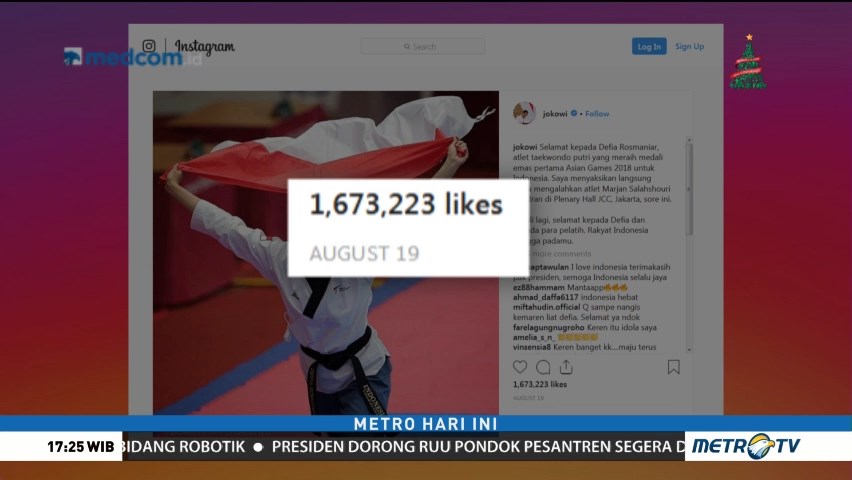
Task: Follow the jokowi account
Action: tap(597, 114)
